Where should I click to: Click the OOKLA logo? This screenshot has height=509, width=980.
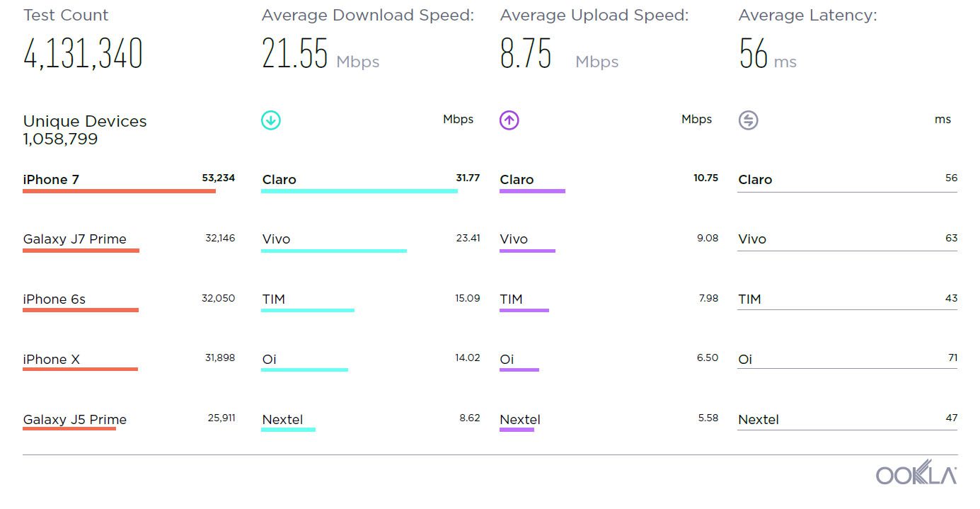click(x=916, y=474)
